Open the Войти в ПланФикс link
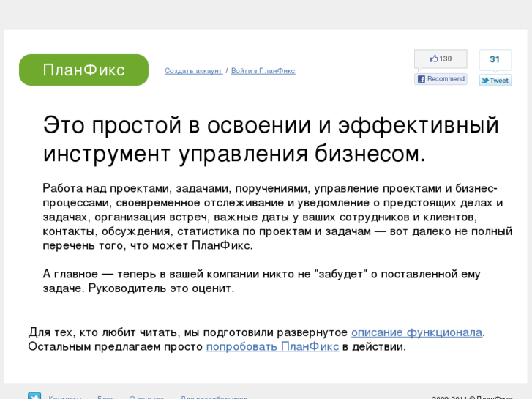The height and width of the screenshot is (399, 532). 263,71
